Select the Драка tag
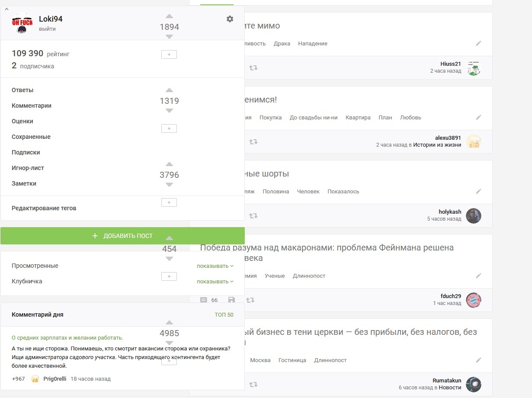This screenshot has width=532, height=398. point(282,44)
